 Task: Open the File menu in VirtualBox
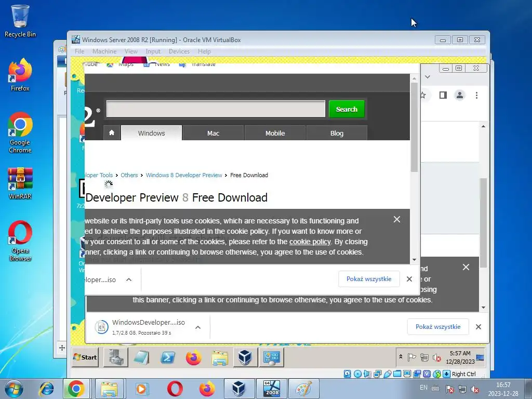point(79,51)
